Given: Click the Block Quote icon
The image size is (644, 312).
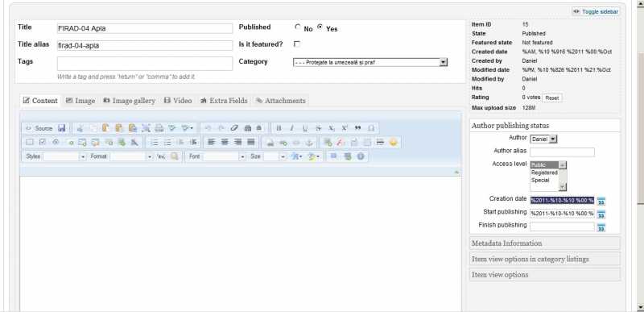Looking at the screenshot, I should [357, 128].
